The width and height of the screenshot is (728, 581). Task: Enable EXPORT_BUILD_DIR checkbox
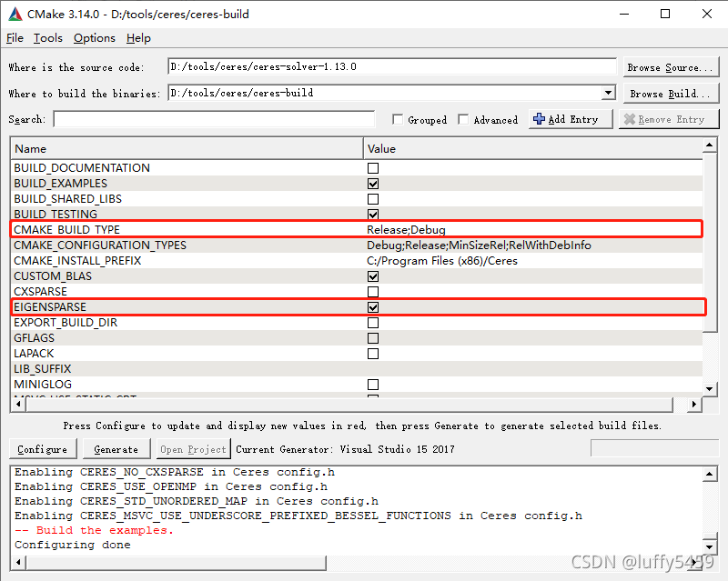(373, 323)
